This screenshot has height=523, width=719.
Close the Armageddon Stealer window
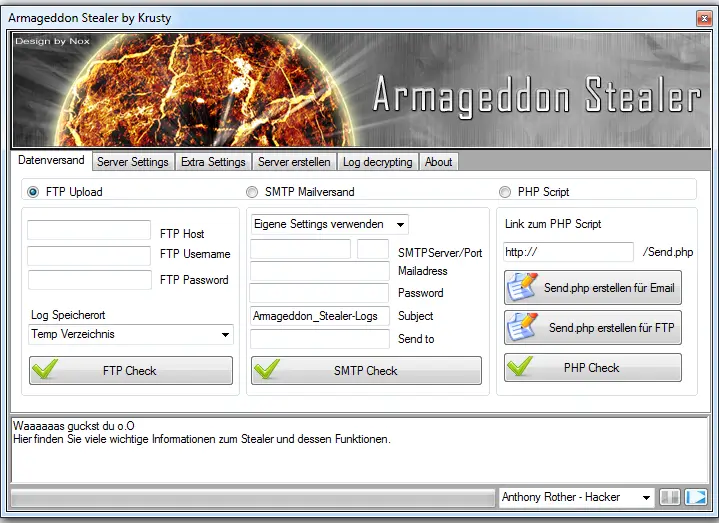[x=704, y=18]
